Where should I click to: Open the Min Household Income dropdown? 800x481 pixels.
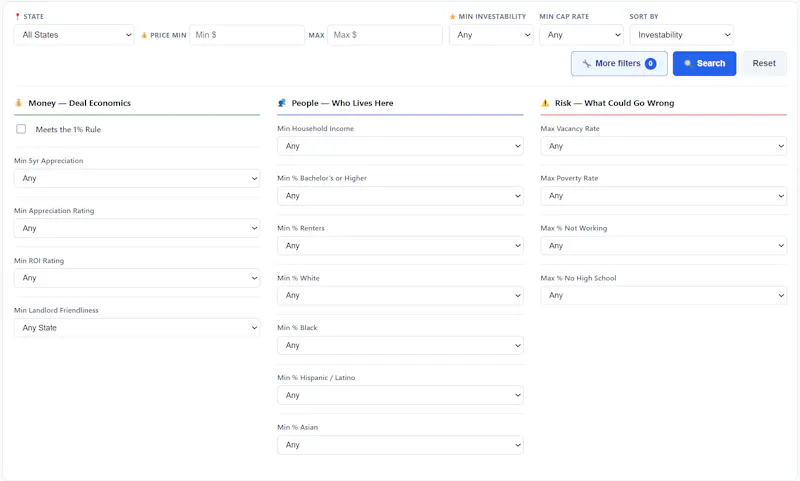click(401, 146)
